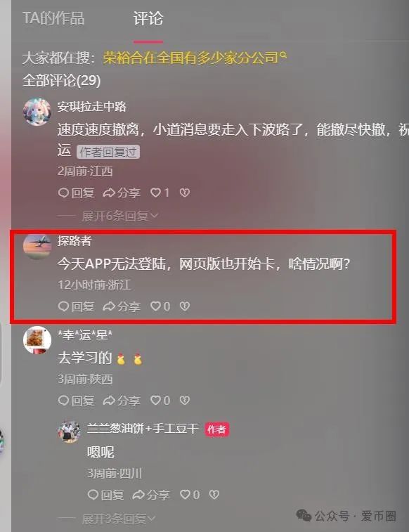Open profile of 兰兰葱油饼+手工豆干
Viewport: 409px width, 532px height.
click(x=143, y=429)
